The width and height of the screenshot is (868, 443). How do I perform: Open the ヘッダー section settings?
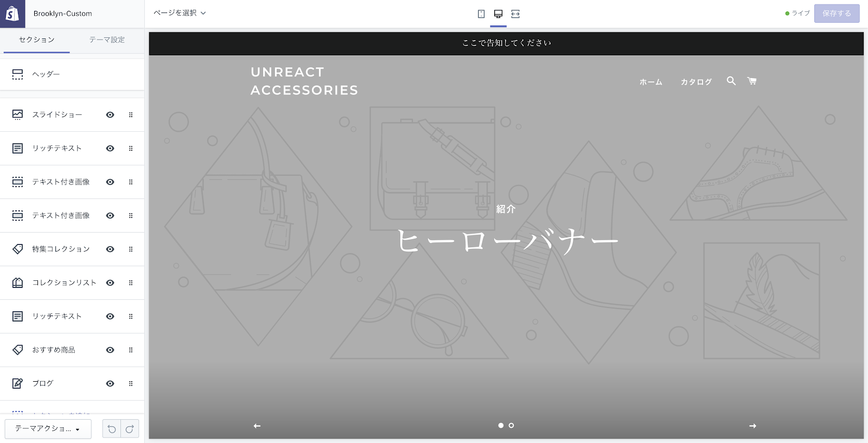(46, 74)
